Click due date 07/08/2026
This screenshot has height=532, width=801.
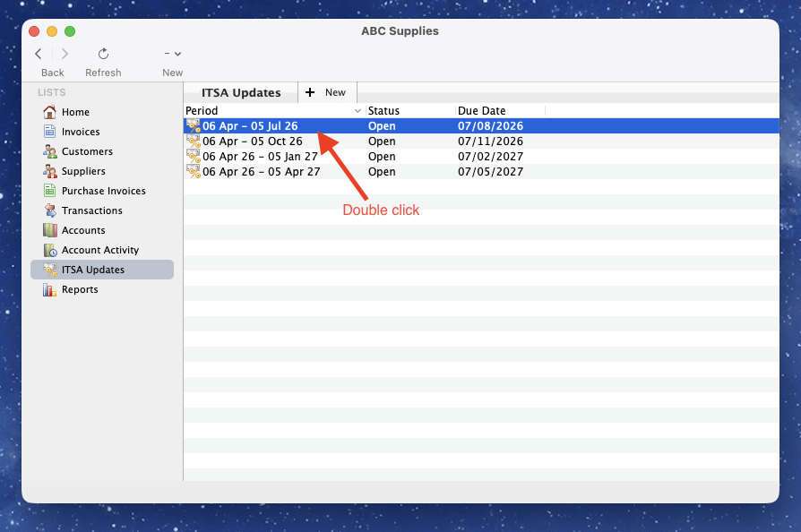(490, 126)
